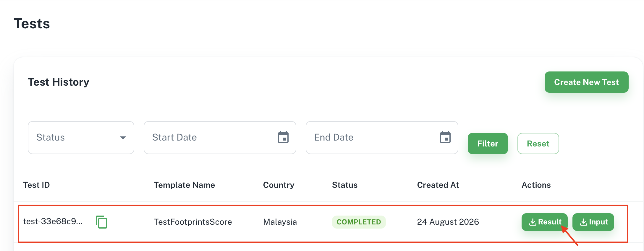Viewport: 644px width, 251px height.
Task: Focus the Start Date input field
Action: [220, 138]
